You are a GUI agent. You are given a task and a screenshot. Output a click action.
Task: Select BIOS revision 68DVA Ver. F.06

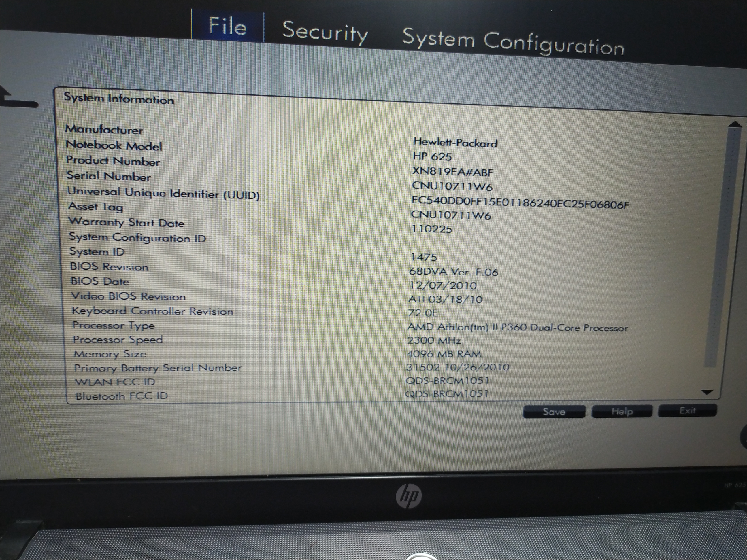click(454, 272)
